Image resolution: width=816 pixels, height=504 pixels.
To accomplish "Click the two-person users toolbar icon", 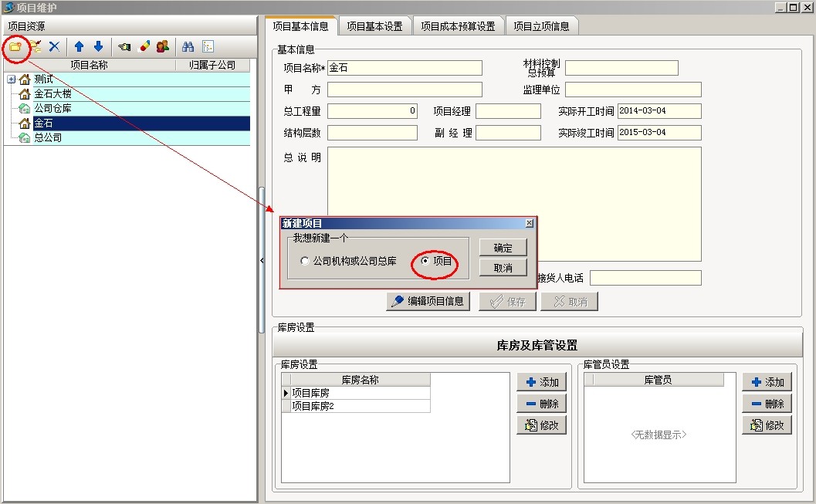I will (162, 46).
